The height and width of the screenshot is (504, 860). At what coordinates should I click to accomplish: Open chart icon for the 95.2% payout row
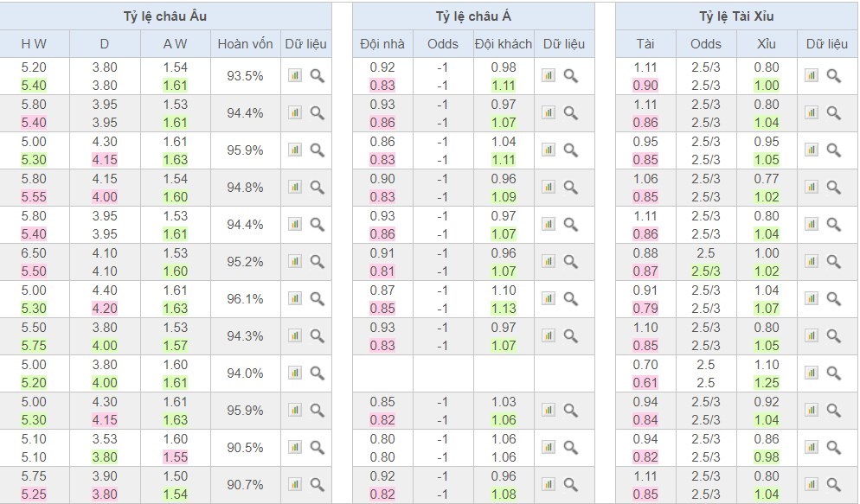295,261
